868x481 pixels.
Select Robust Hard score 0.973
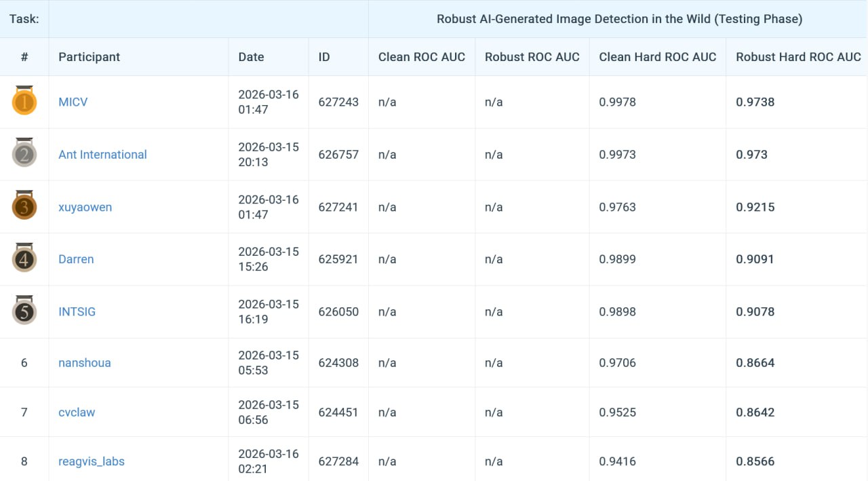click(x=752, y=155)
